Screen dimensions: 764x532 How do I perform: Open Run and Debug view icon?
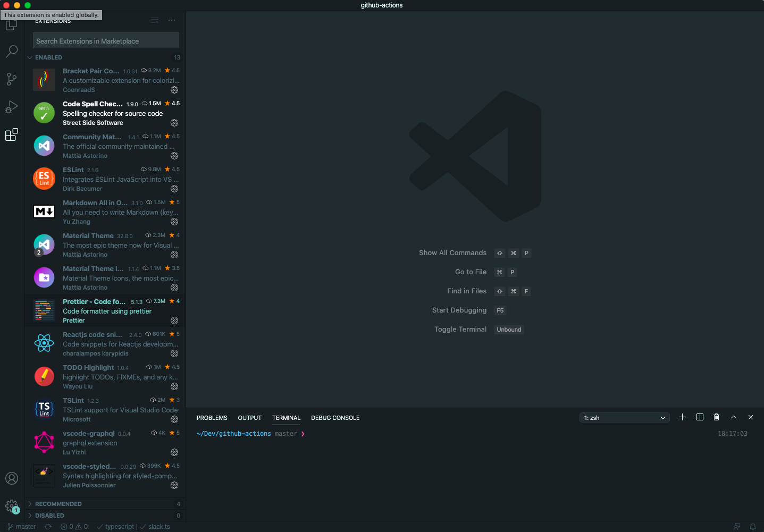pos(12,107)
